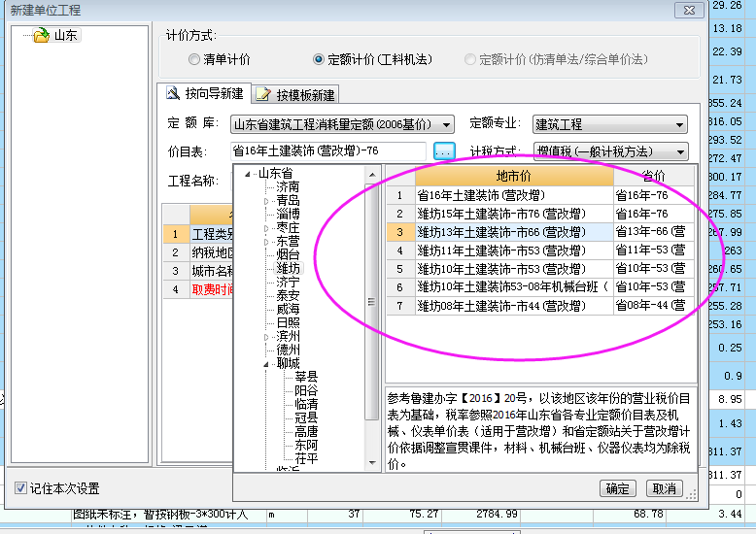Select 临清 under 聊城
756x534 pixels.
pos(307,404)
